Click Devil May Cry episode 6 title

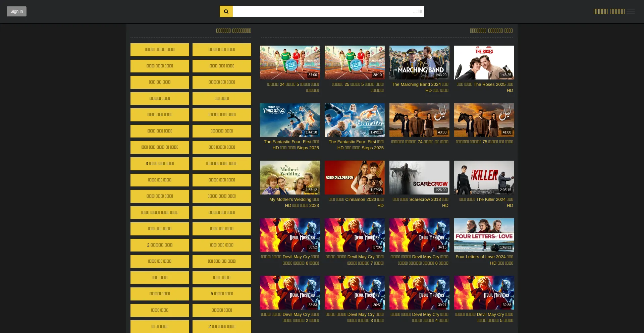(290, 260)
